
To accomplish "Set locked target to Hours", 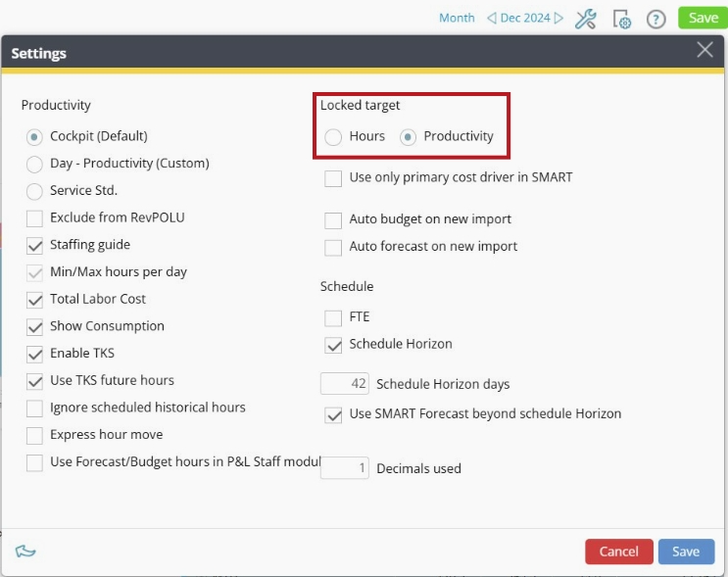I will (x=333, y=137).
